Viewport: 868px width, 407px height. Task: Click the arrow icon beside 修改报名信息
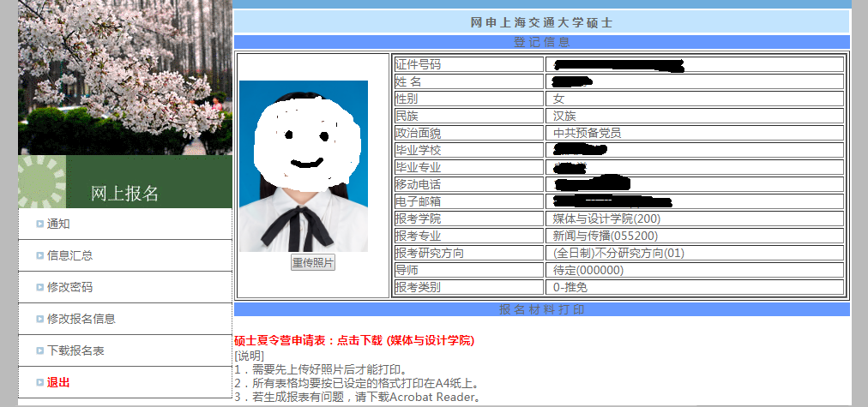tap(39, 319)
